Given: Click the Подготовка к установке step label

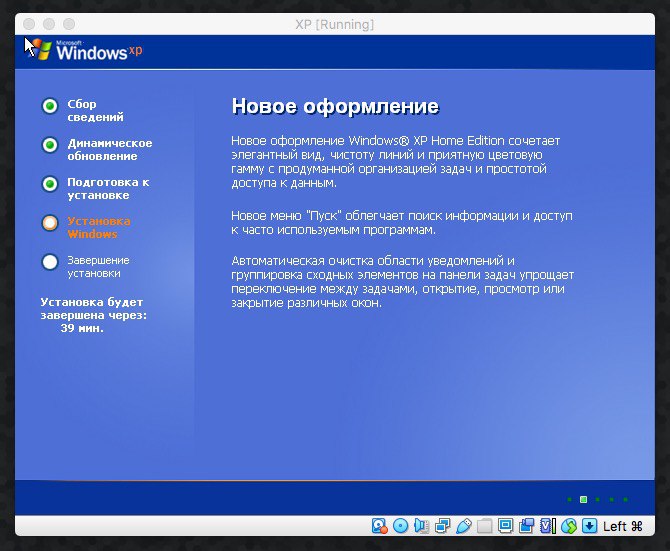Looking at the screenshot, I should click(108, 188).
